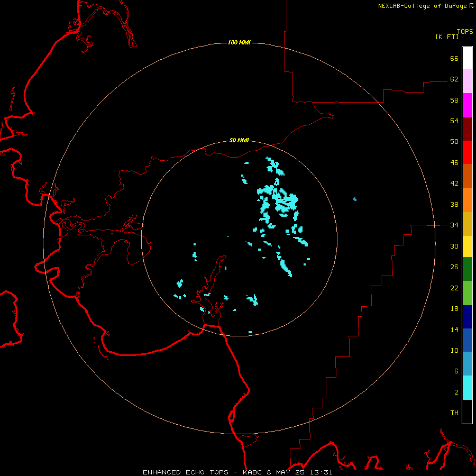Image resolution: width=476 pixels, height=476 pixels.
Task: Choose the burnt orange legend swatch
Action: click(x=467, y=176)
